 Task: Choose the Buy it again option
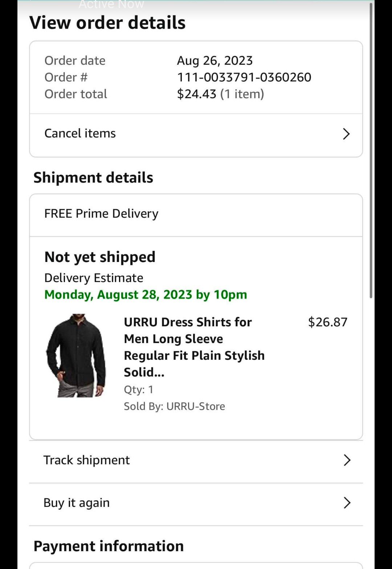coord(77,503)
